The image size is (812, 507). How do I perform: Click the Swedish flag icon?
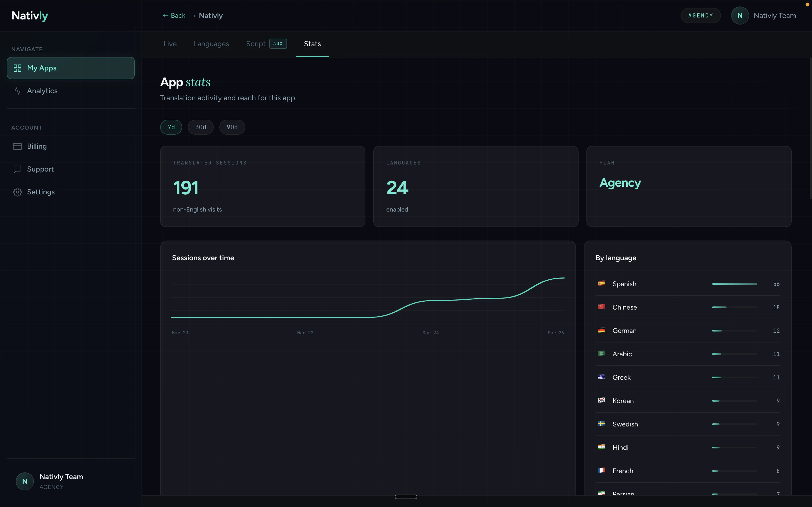tap(601, 424)
